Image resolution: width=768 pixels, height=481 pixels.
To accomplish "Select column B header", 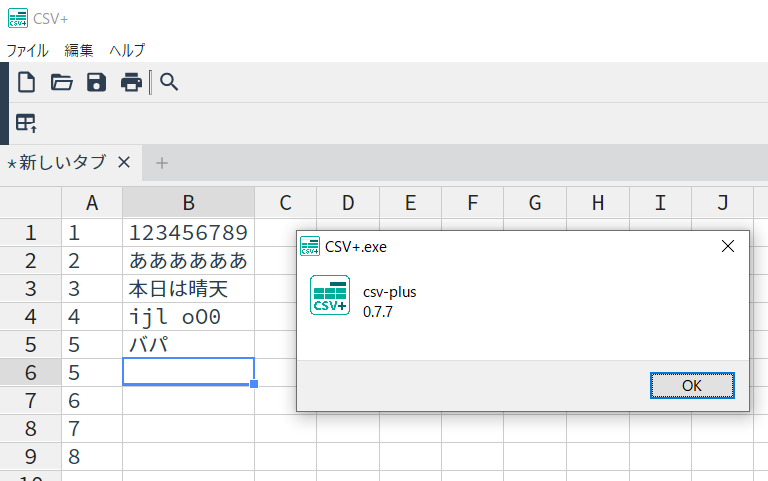I will 188,203.
